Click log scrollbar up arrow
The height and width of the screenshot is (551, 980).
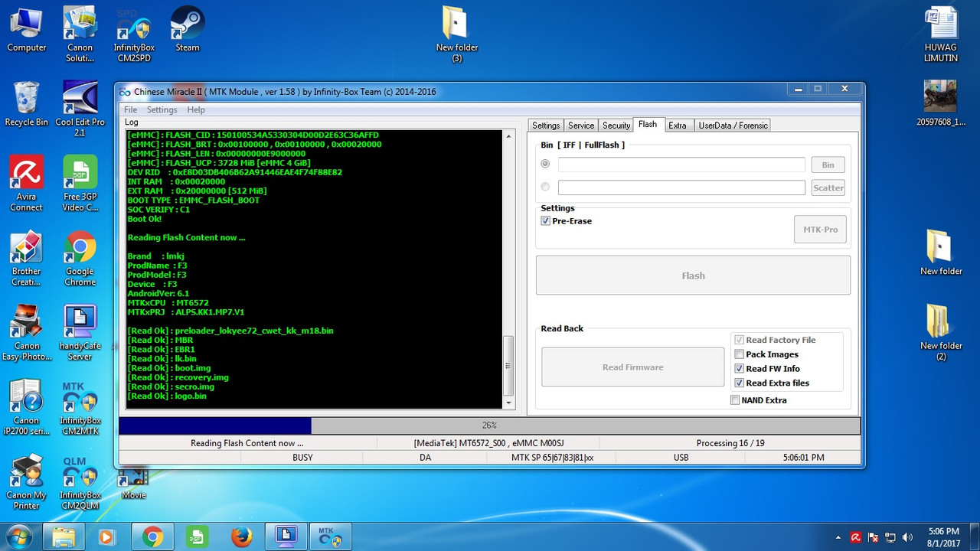point(509,136)
